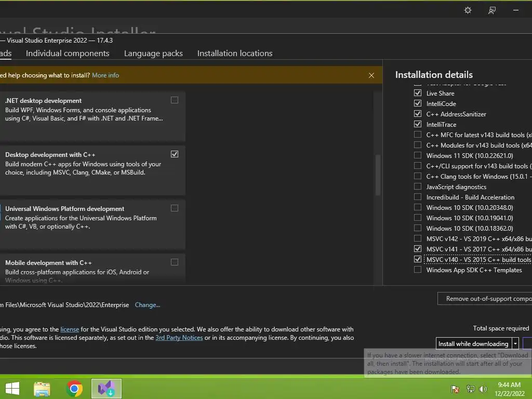Click Visual Studio Enterprise 2022 — 17.4.3 title
The height and width of the screenshot is (399, 532).
[x=60, y=41]
